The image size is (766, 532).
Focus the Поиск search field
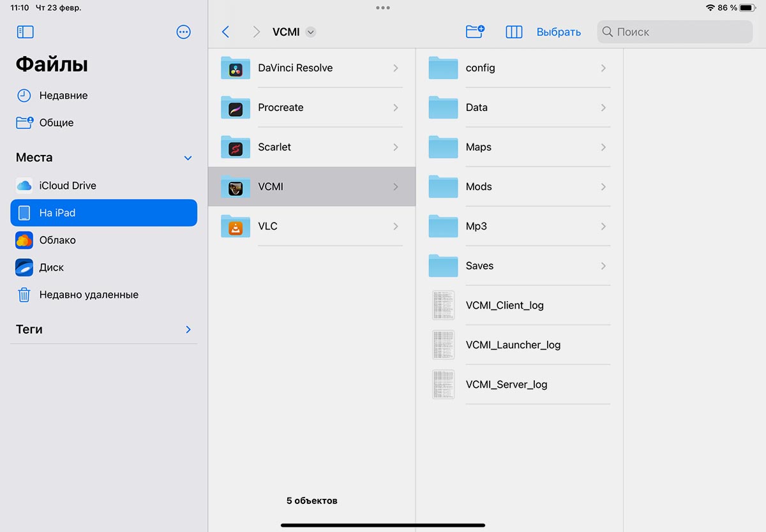675,32
